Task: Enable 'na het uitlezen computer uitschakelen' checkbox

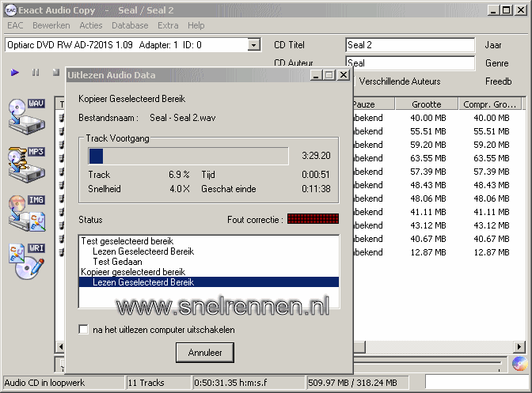Action: 83,329
